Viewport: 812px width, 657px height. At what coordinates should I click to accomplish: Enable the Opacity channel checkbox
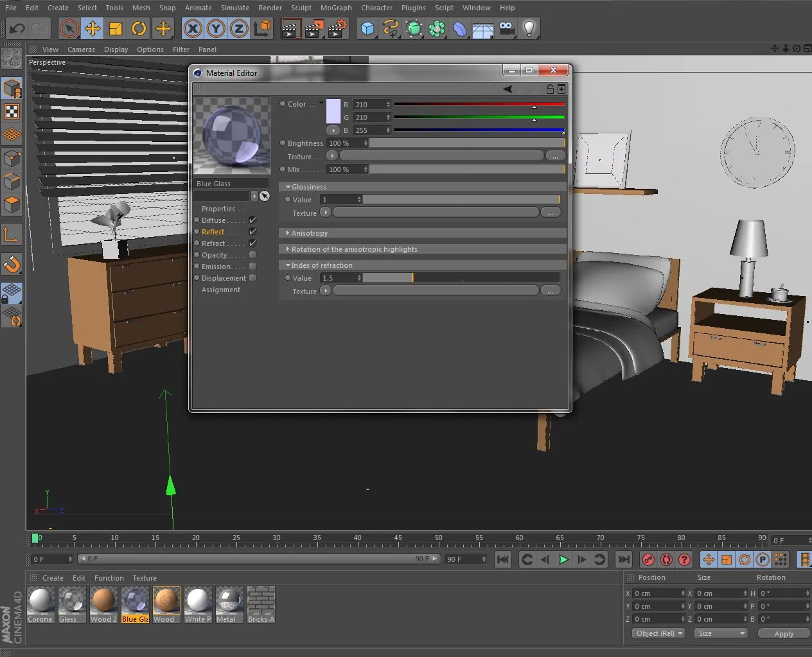252,255
